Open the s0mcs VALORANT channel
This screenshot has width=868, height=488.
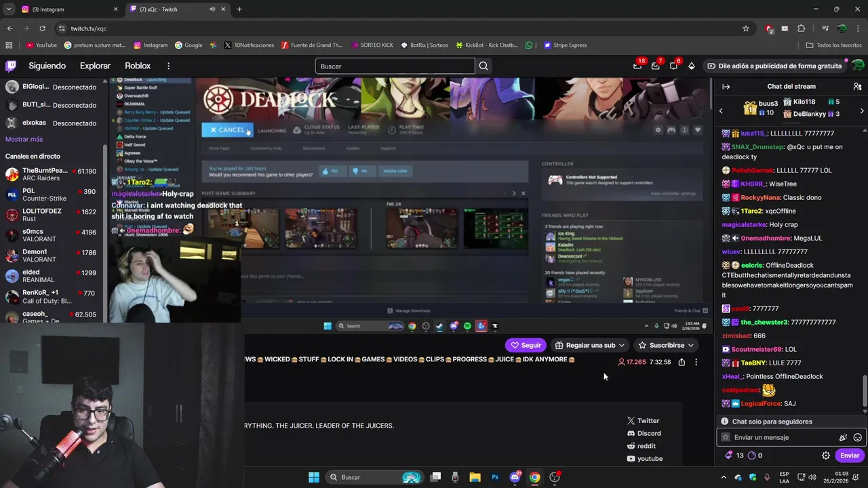52,235
